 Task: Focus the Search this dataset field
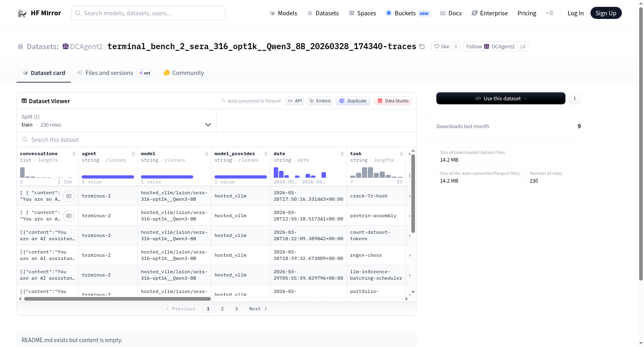217,139
